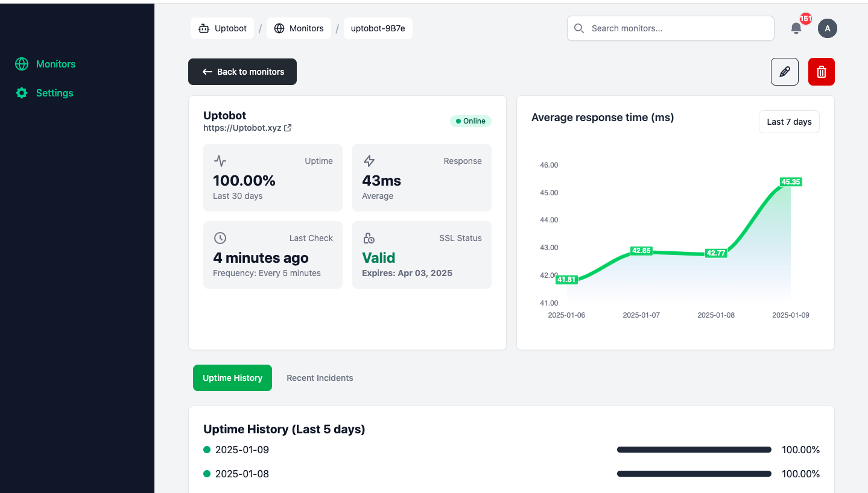Click the 42.85 data point on chart

[641, 251]
